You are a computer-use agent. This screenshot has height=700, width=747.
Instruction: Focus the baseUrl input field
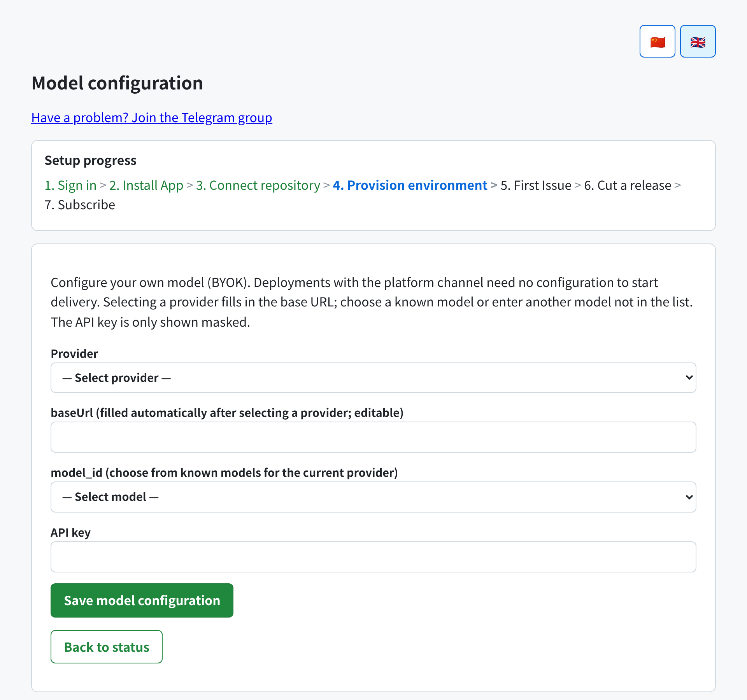[373, 437]
